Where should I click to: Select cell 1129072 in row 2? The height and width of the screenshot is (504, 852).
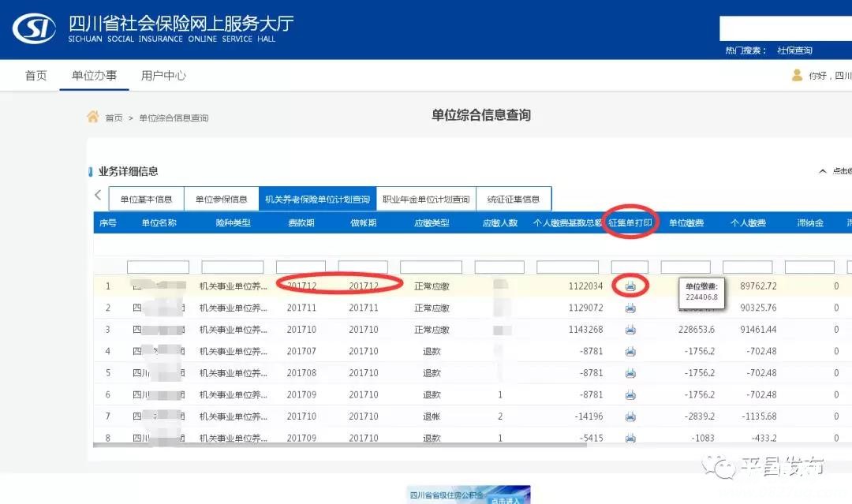585,308
